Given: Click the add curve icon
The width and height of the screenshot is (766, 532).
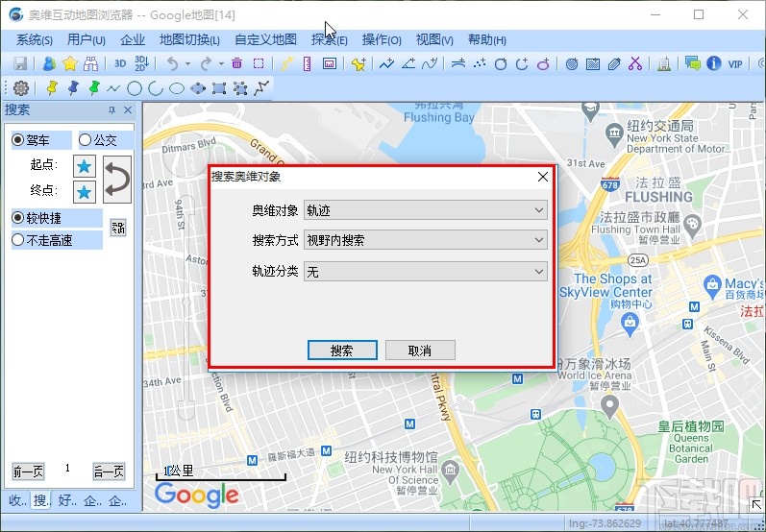Looking at the screenshot, I should click(x=430, y=63).
